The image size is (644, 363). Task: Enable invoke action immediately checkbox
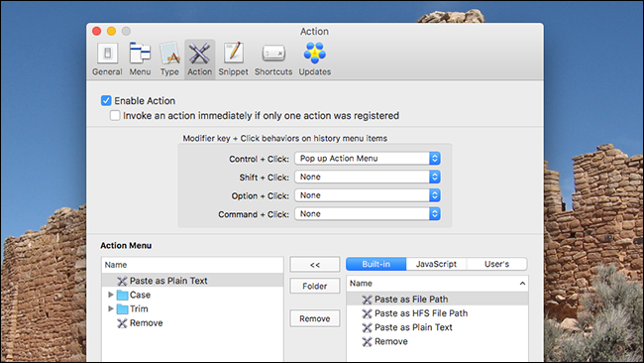pyautogui.click(x=115, y=115)
